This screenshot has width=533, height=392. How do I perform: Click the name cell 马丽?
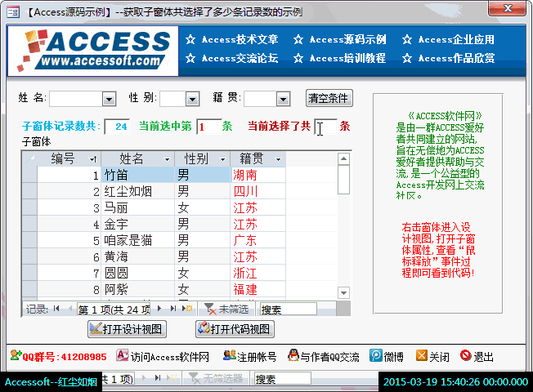click(137, 207)
